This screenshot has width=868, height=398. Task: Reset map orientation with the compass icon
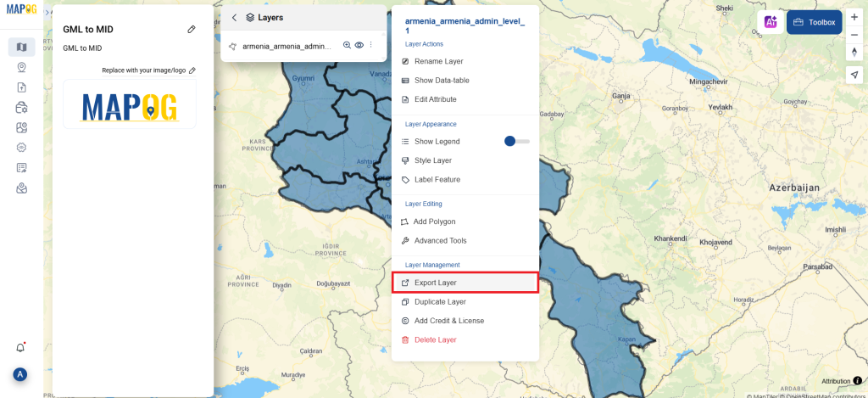pyautogui.click(x=854, y=52)
